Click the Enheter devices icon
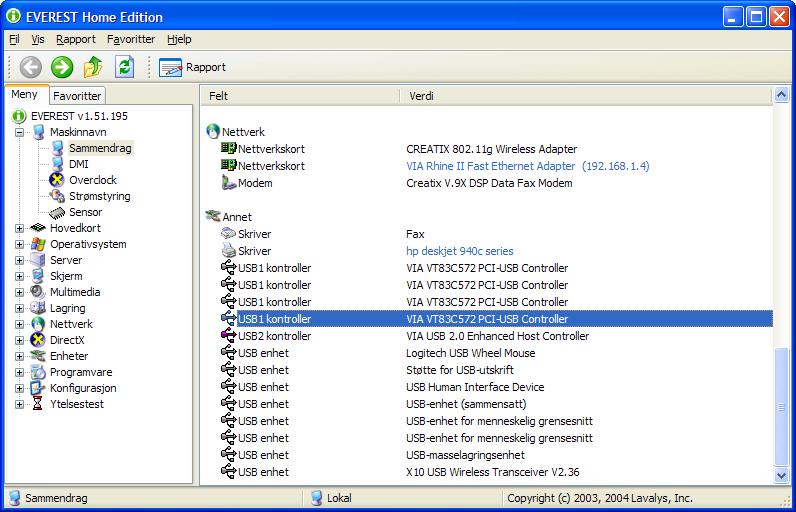 [x=38, y=356]
